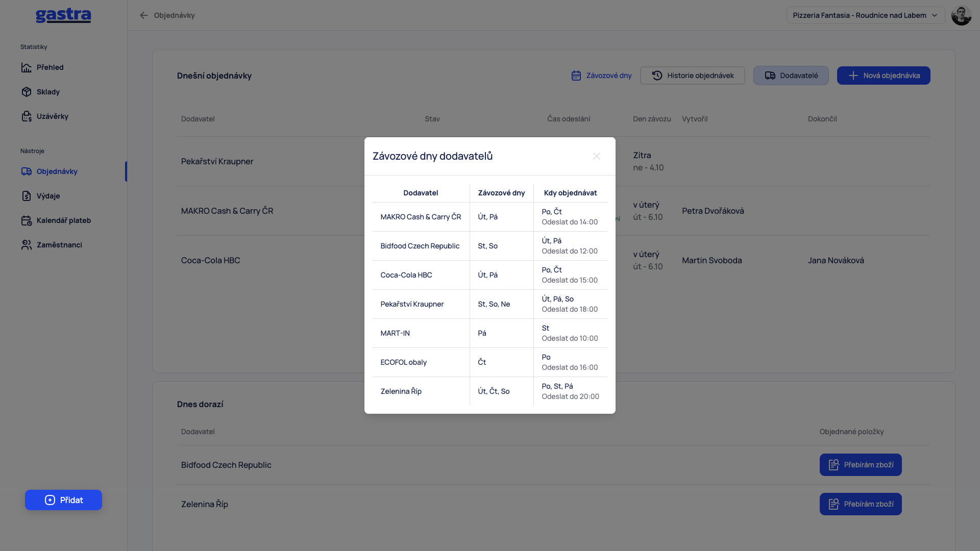Create a Nová objednávka

point(884,76)
